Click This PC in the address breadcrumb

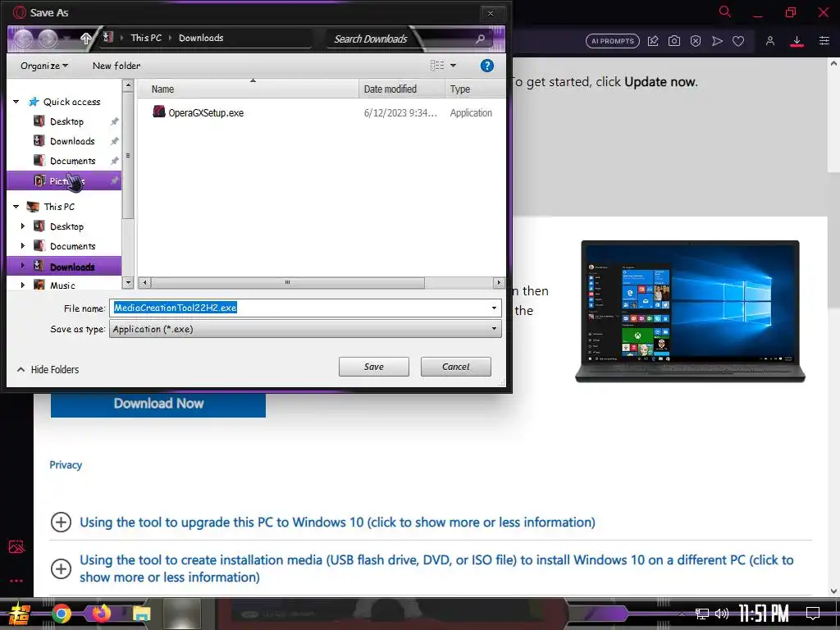(x=146, y=38)
